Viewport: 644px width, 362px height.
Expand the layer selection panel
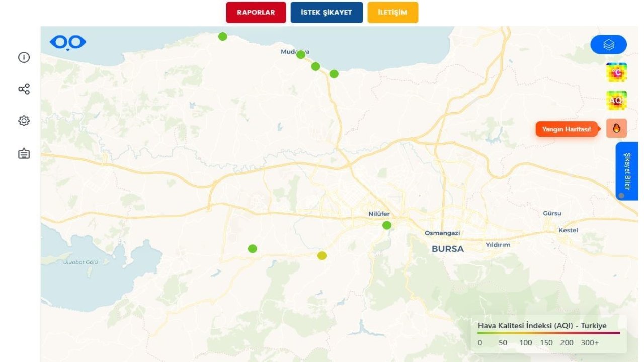(609, 44)
